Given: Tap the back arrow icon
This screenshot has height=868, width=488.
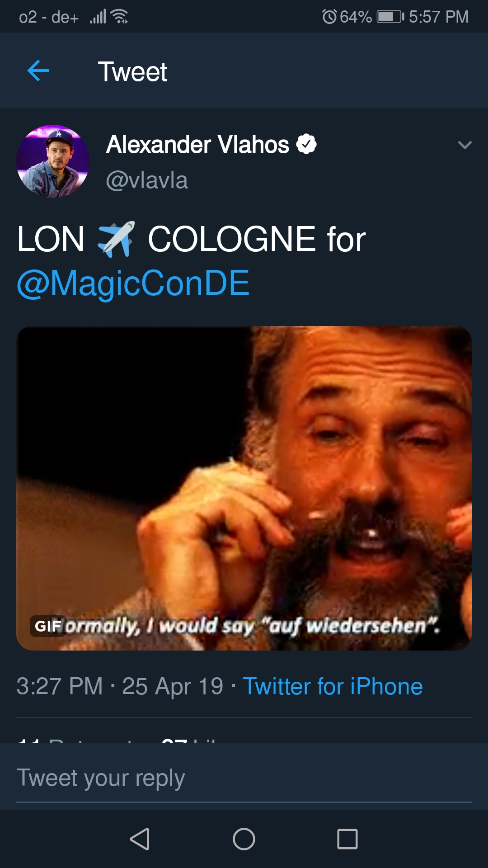Looking at the screenshot, I should pos(38,71).
